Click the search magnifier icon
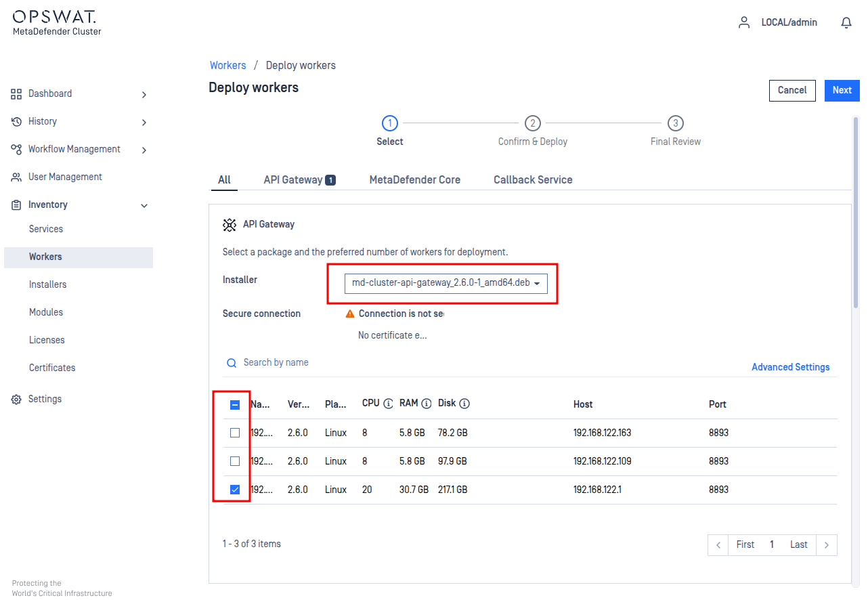This screenshot has height=600, width=868. click(232, 363)
